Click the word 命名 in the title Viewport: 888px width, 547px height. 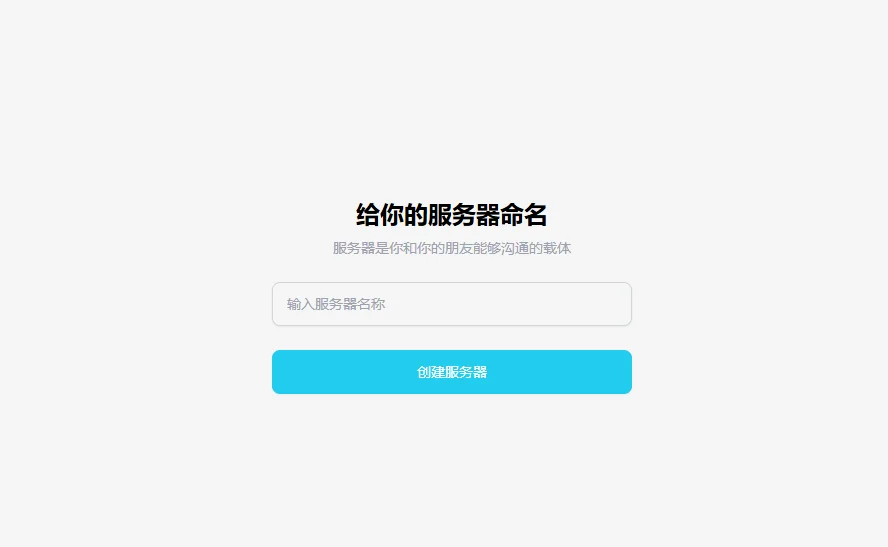pyautogui.click(x=523, y=215)
